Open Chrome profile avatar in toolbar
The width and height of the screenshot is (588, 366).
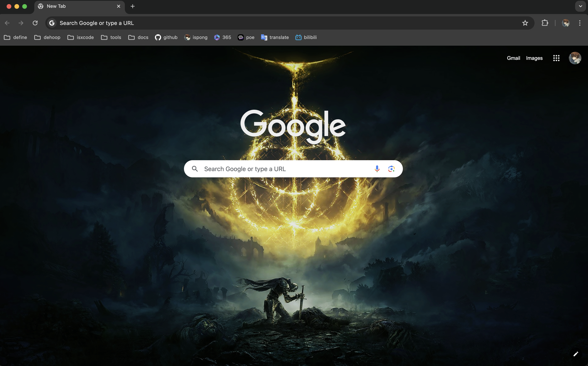click(566, 23)
